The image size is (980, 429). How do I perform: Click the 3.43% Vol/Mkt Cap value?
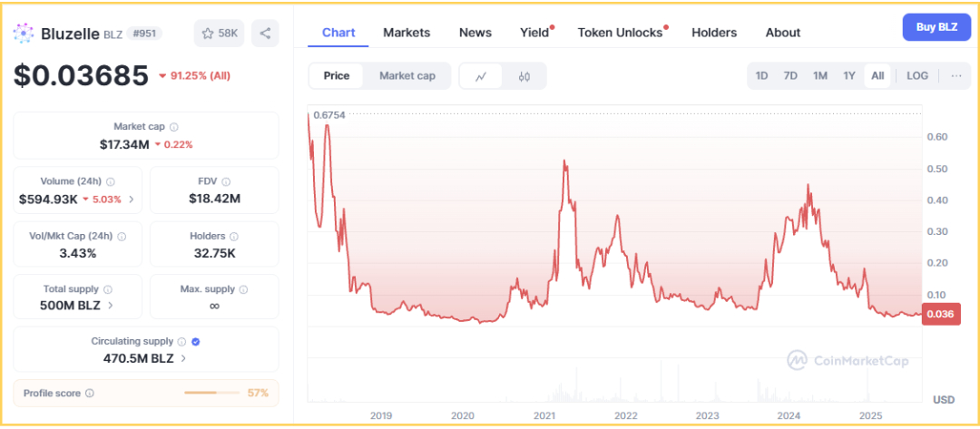[x=77, y=254]
